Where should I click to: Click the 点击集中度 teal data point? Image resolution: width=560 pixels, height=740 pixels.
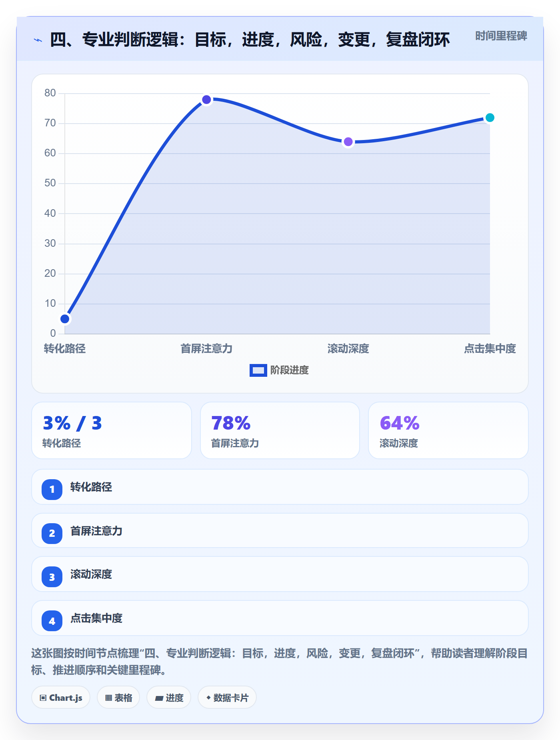point(490,118)
